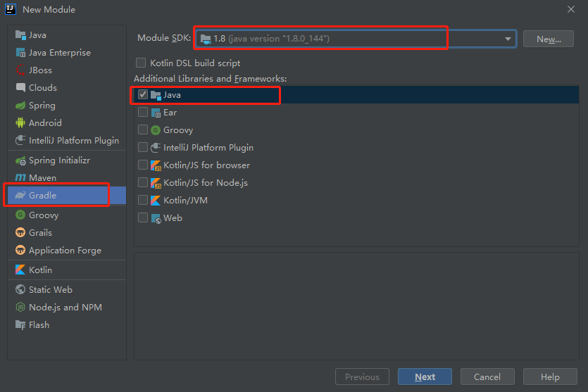The image size is (588, 392).
Task: Enable Kotlin DSL build script checkbox
Action: [141, 63]
